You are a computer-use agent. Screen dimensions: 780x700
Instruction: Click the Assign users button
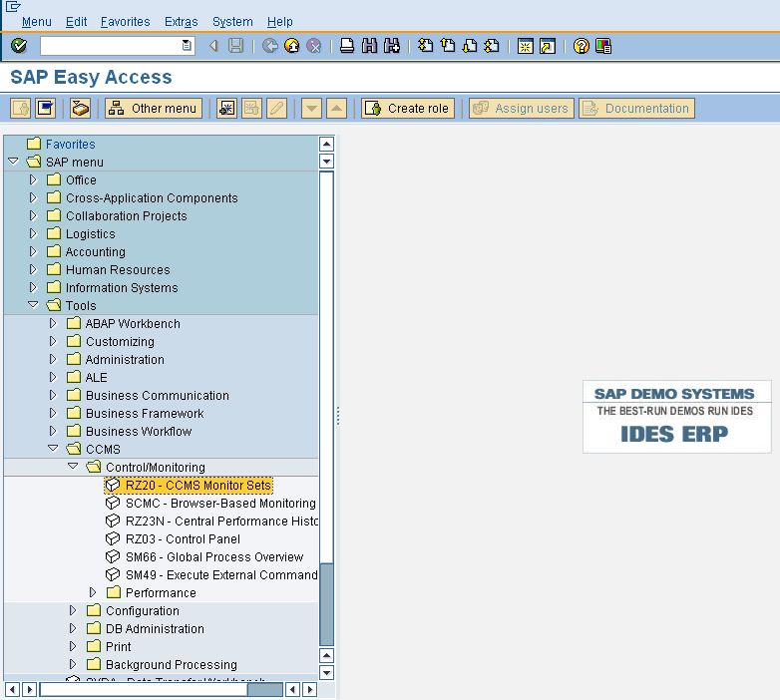click(x=522, y=108)
